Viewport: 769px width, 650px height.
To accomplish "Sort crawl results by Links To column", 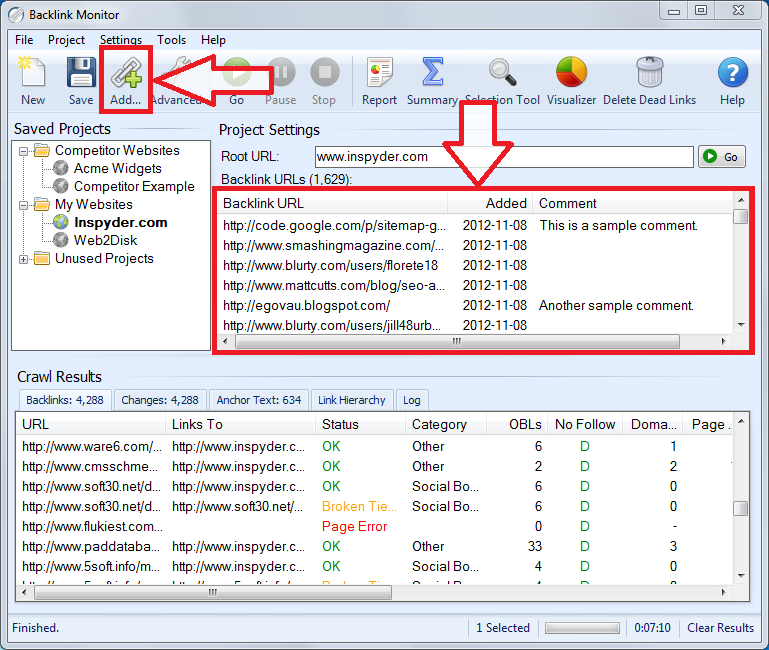I will (240, 424).
